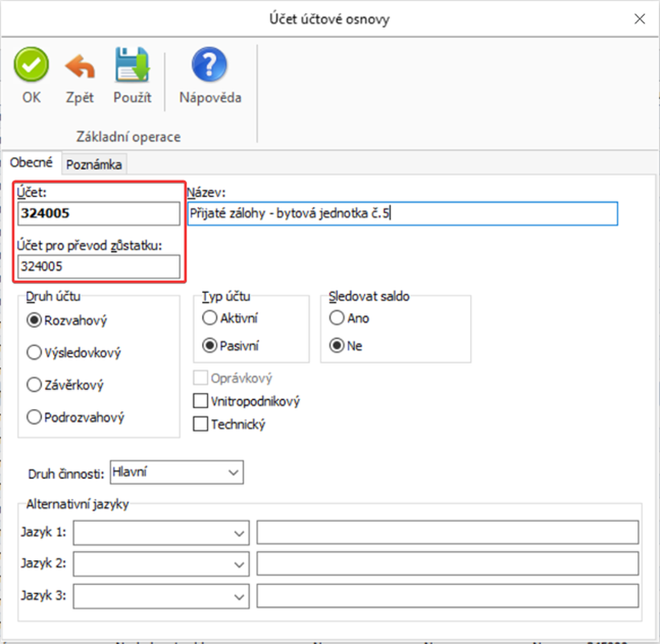Set account type to Aktivní
Viewport: 660px width, 644px height.
[210, 318]
